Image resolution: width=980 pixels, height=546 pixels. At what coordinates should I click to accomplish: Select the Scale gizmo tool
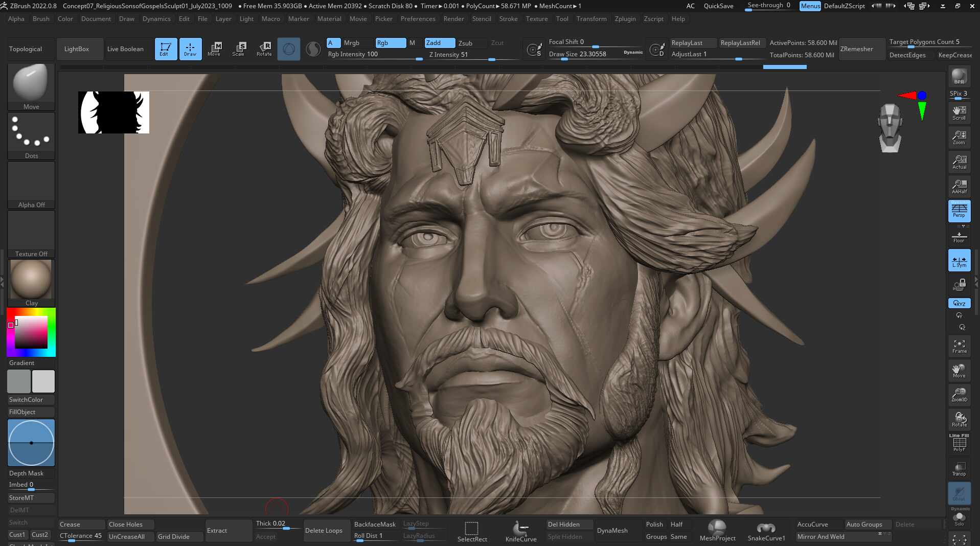pos(239,49)
